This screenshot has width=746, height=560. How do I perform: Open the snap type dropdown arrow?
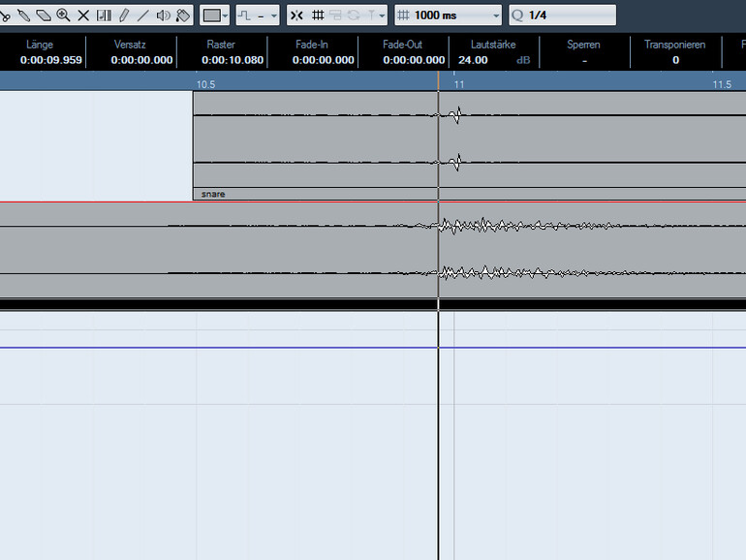click(x=382, y=16)
